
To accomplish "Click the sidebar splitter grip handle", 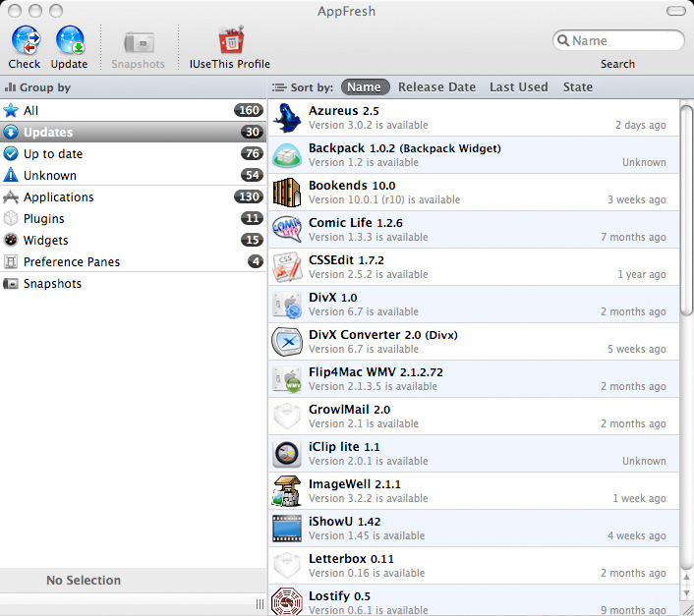I will click(x=260, y=604).
